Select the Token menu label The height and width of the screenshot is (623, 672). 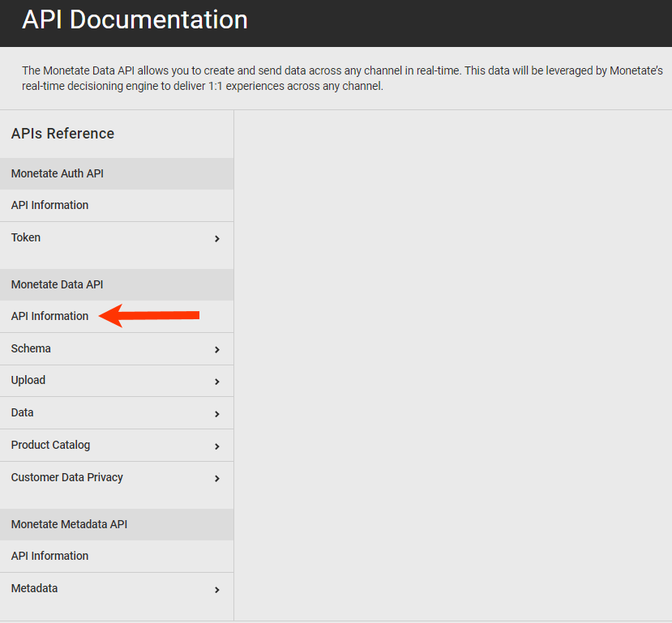pos(26,237)
